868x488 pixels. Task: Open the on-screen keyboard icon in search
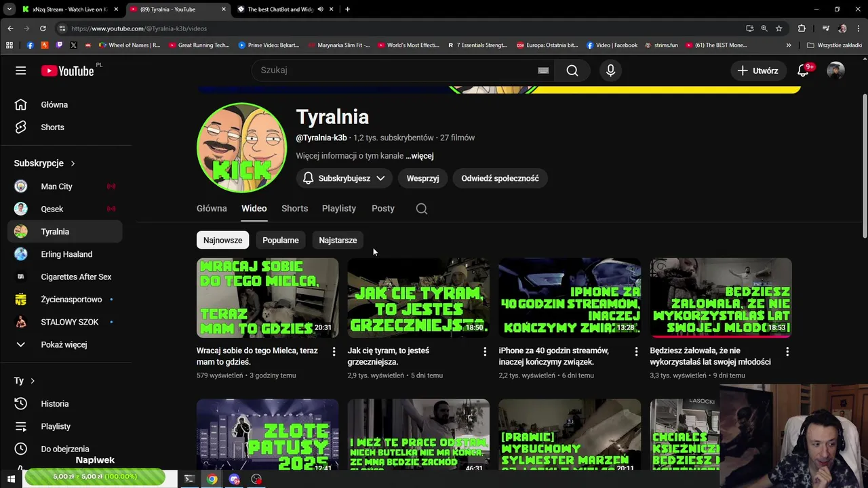tap(543, 70)
